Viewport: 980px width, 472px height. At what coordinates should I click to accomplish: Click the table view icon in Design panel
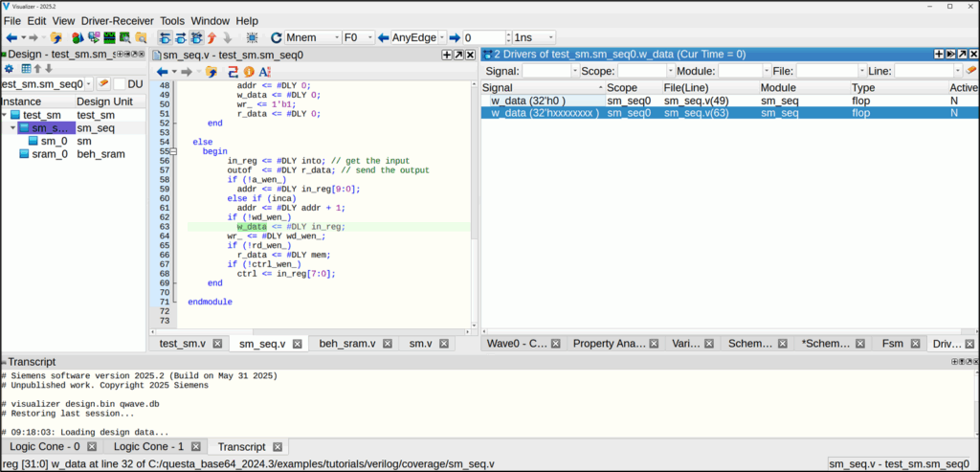tap(25, 69)
